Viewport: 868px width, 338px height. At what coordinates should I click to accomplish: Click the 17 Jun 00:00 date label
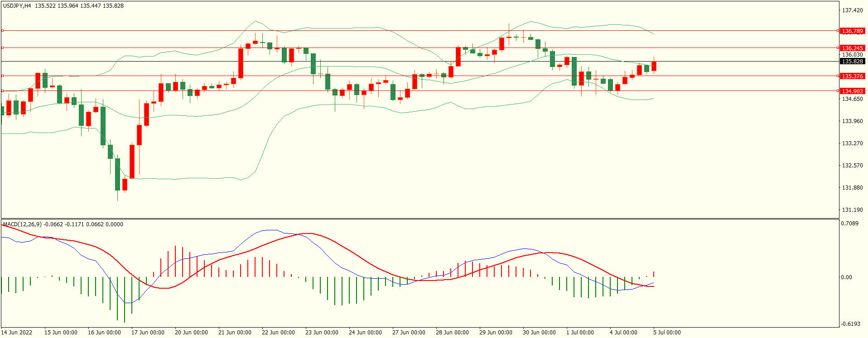(148, 333)
